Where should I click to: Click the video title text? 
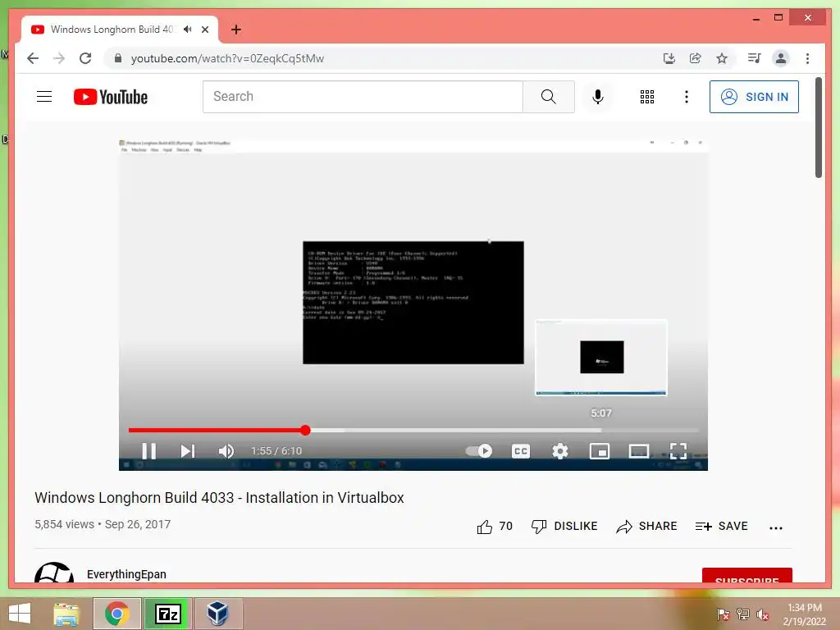pyautogui.click(x=219, y=498)
